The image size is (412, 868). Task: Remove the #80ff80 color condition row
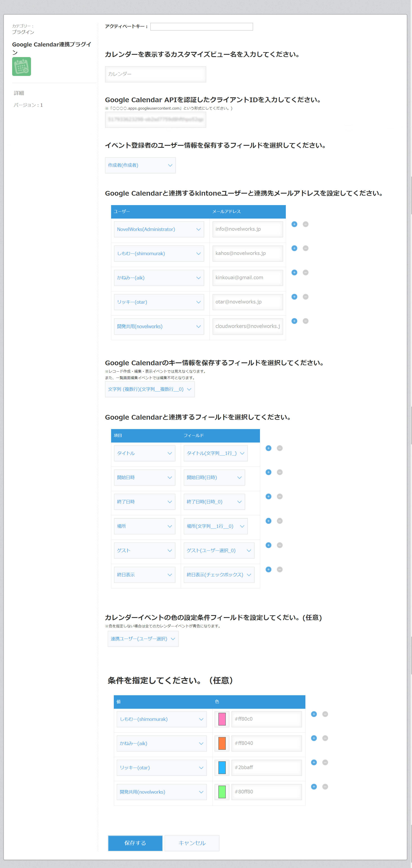click(325, 787)
